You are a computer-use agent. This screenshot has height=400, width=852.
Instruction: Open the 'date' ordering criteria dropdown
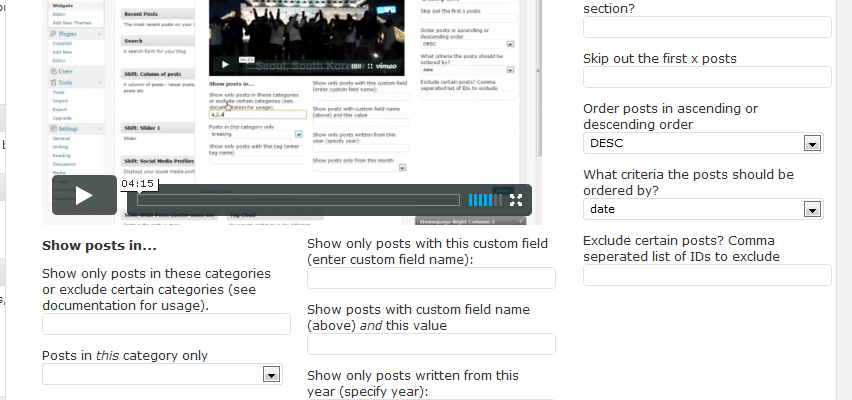[x=703, y=209]
